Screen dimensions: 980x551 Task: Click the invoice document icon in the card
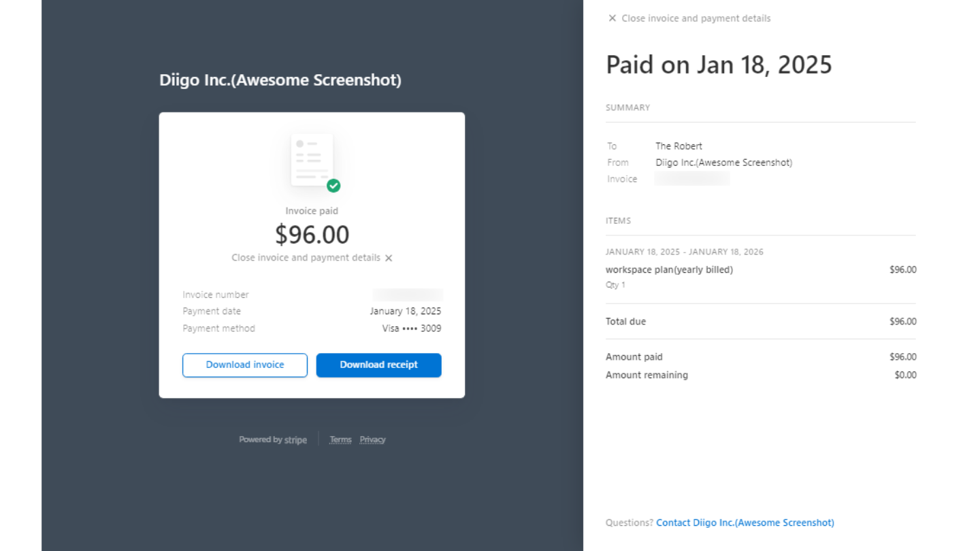(x=312, y=161)
